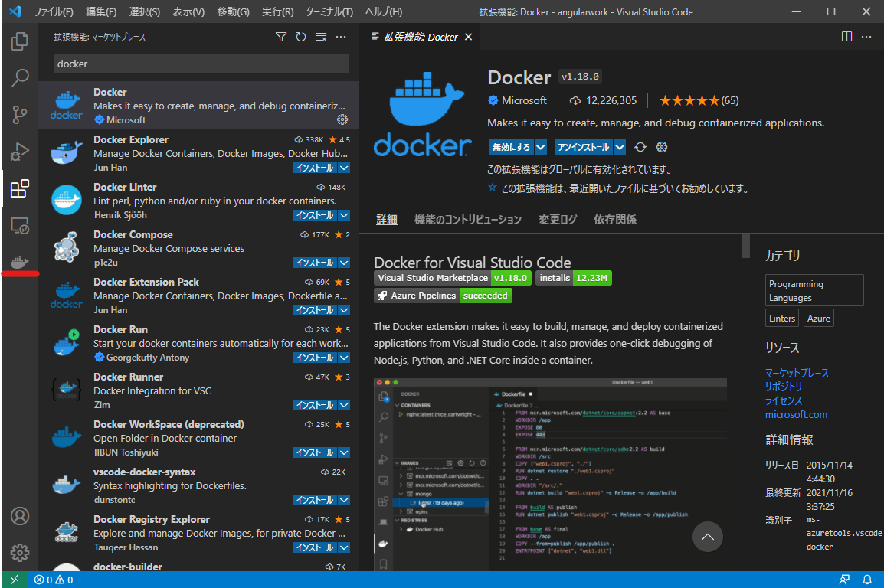Screen dimensions: 884x588
Task: Open the Linters category tag
Action: 782,318
